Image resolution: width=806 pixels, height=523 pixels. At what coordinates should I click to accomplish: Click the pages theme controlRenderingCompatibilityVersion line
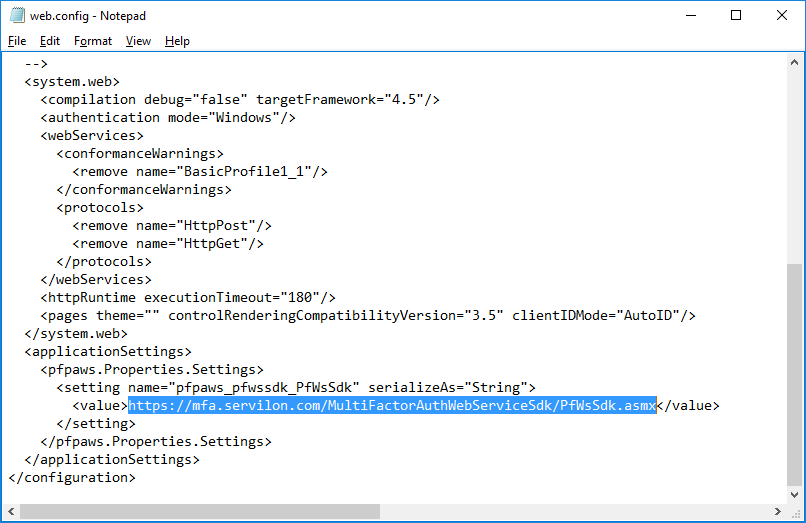tap(368, 315)
